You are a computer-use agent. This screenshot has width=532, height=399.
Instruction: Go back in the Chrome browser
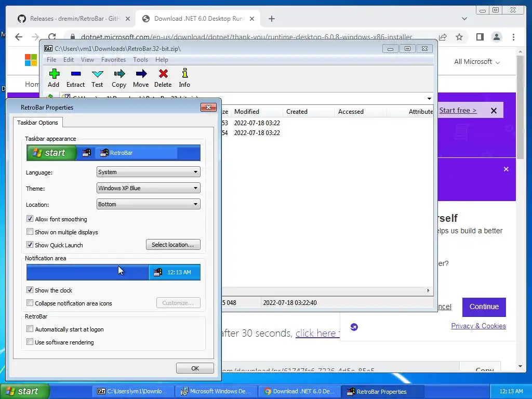click(19, 37)
